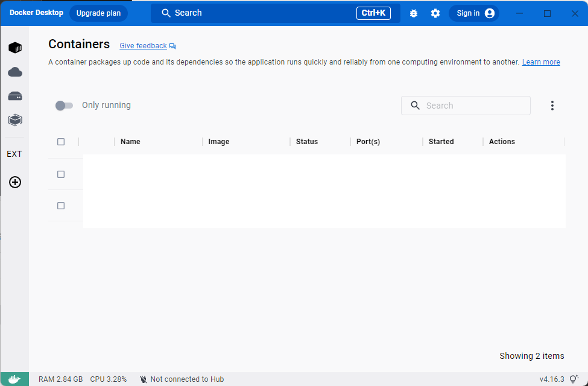
Task: Open the Images cloud icon in sidebar
Action: [15, 72]
